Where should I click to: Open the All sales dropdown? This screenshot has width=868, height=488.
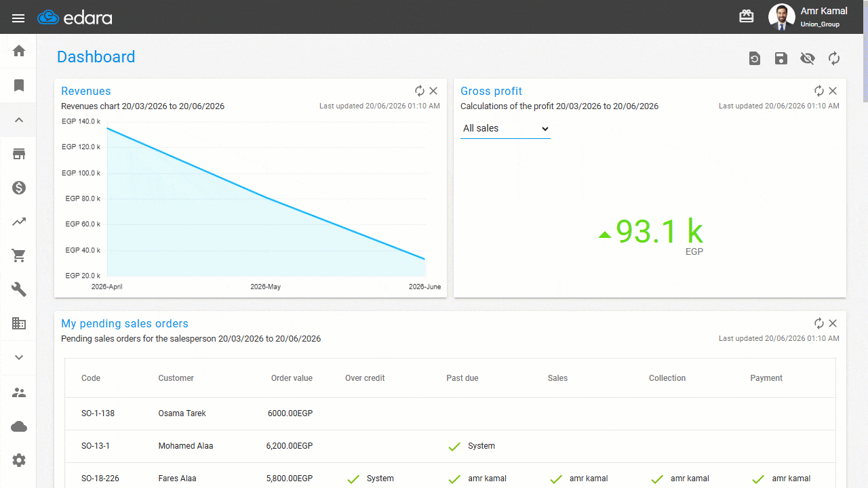[505, 129]
